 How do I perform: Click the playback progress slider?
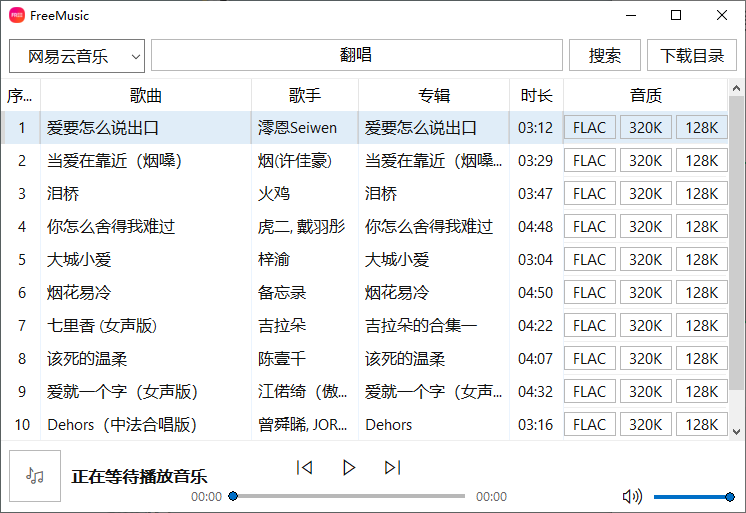(x=349, y=496)
